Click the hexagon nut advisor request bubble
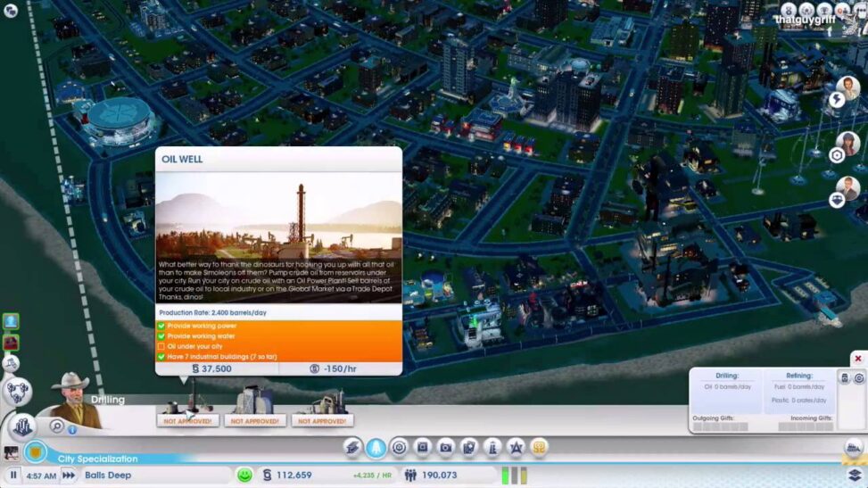This screenshot has width=868, height=488. point(837,155)
